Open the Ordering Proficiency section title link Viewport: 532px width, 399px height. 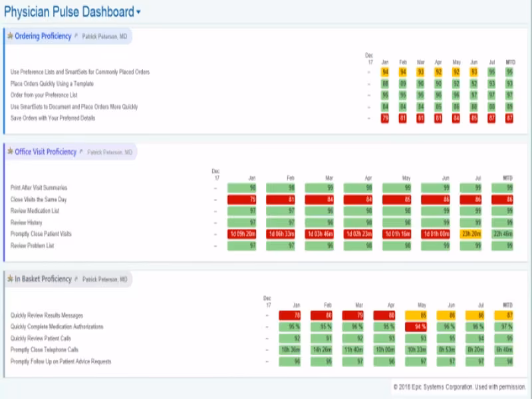pyautogui.click(x=43, y=36)
